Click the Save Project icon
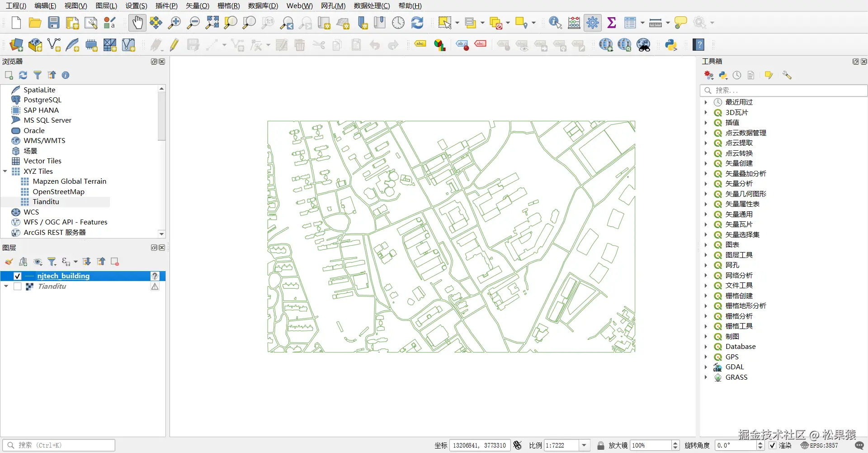This screenshot has height=453, width=868. click(54, 23)
